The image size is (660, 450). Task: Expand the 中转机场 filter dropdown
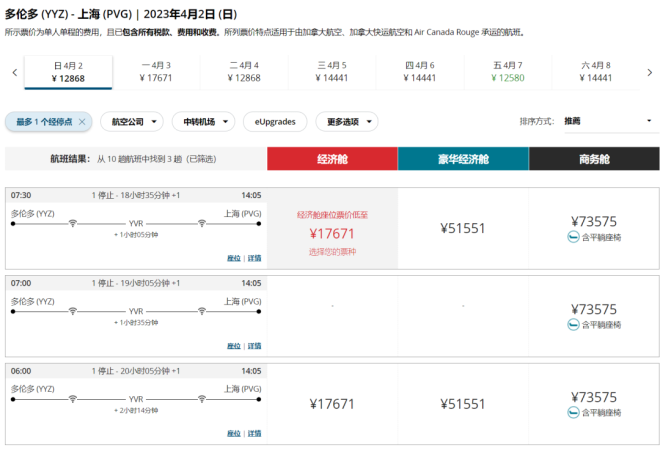[x=203, y=121]
